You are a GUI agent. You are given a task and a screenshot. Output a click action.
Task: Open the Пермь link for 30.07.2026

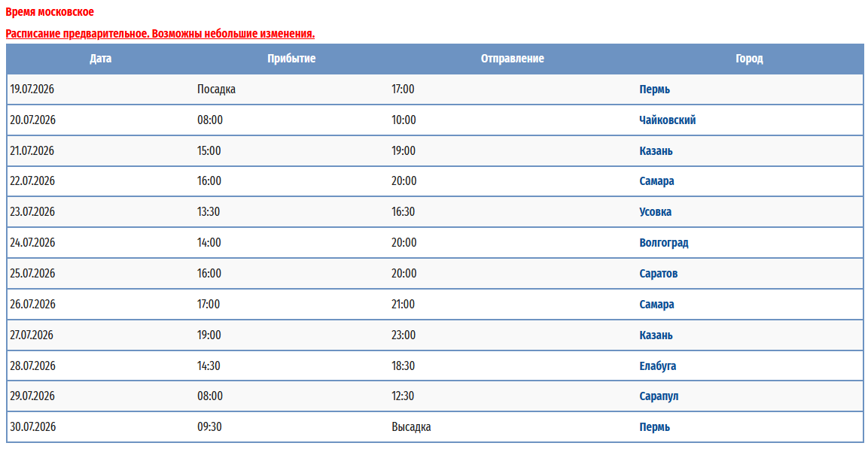(x=654, y=427)
